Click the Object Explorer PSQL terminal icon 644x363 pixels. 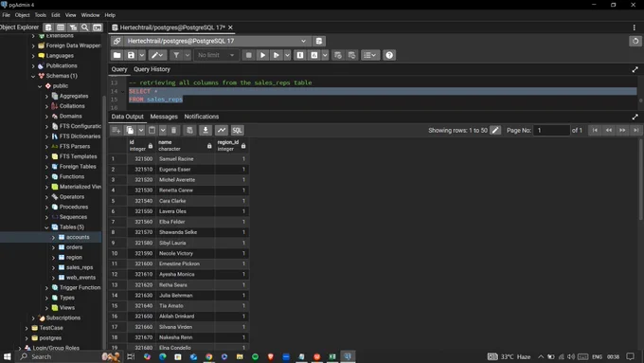click(x=98, y=27)
